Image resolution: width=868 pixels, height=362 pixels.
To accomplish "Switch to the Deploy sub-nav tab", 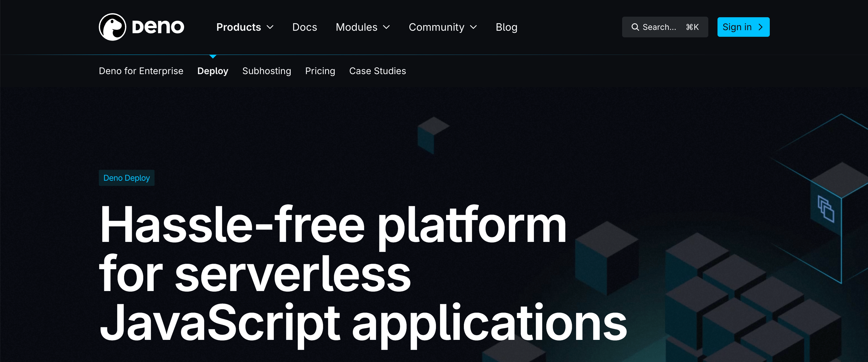I will (213, 71).
